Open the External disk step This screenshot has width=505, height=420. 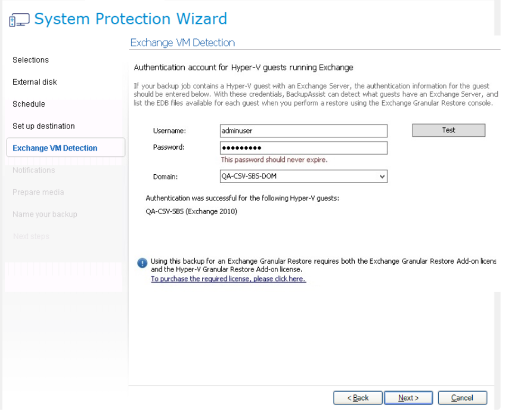pos(34,82)
